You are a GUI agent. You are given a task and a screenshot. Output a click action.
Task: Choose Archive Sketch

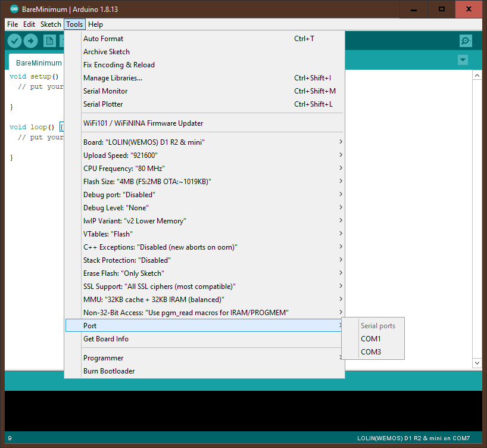coord(204,52)
